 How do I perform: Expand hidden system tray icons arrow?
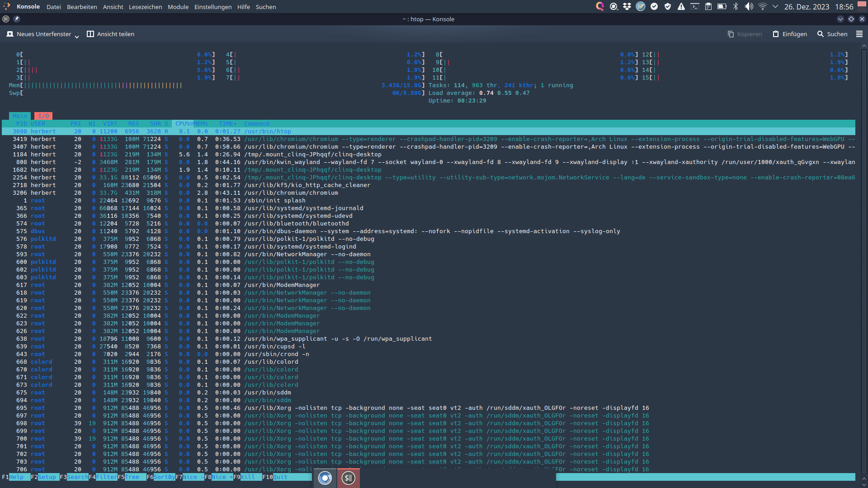coord(776,6)
